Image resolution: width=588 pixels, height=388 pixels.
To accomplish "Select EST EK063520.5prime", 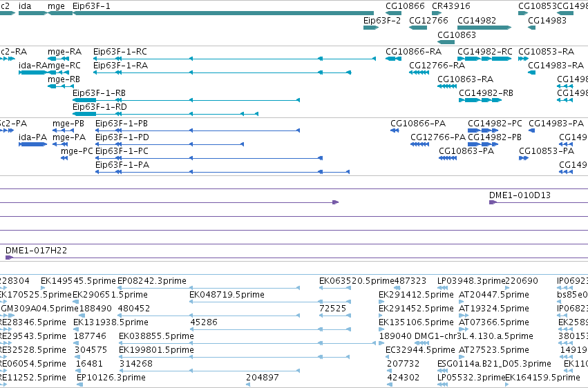I will click(x=335, y=288).
